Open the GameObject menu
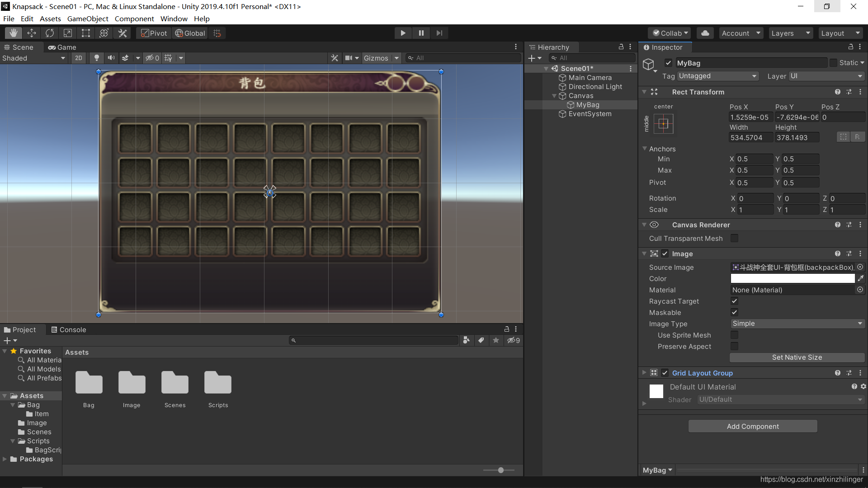The width and height of the screenshot is (868, 488). (88, 19)
